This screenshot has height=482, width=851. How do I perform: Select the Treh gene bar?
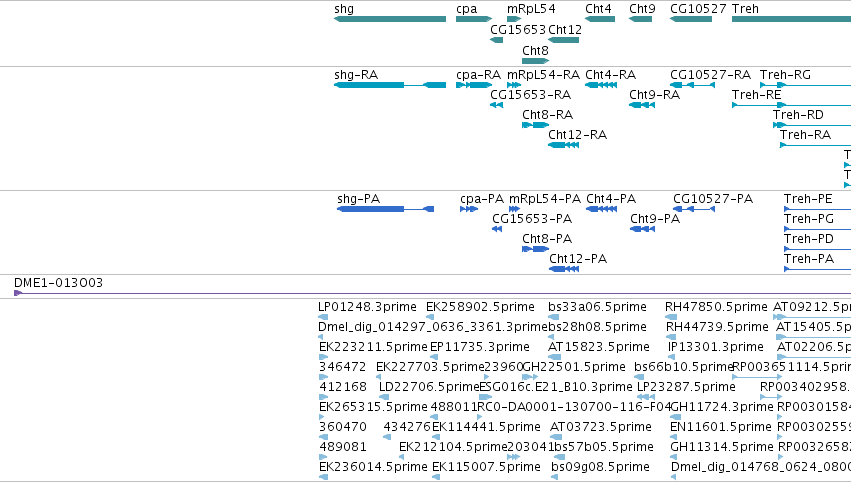(x=791, y=19)
